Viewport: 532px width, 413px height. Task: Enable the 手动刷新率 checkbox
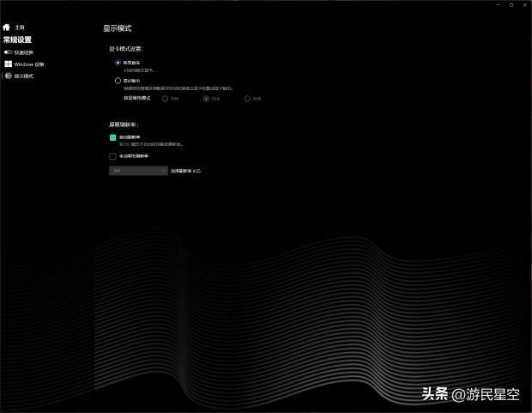click(x=112, y=156)
